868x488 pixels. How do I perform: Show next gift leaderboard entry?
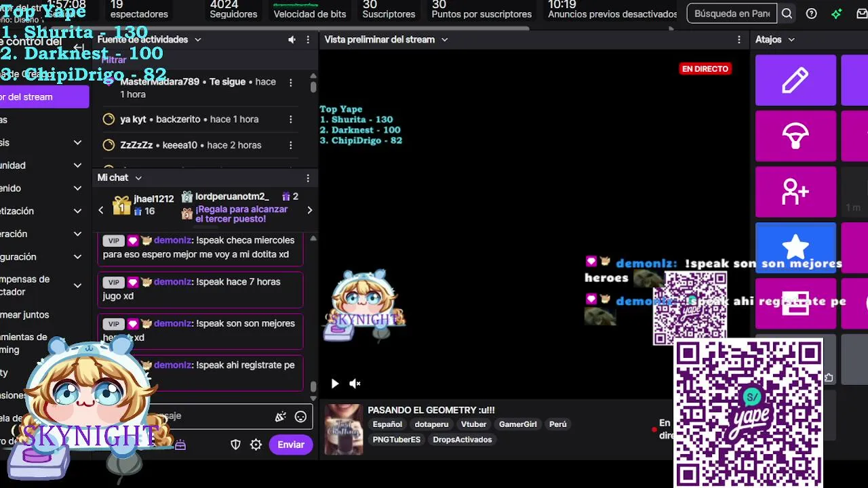pyautogui.click(x=309, y=210)
